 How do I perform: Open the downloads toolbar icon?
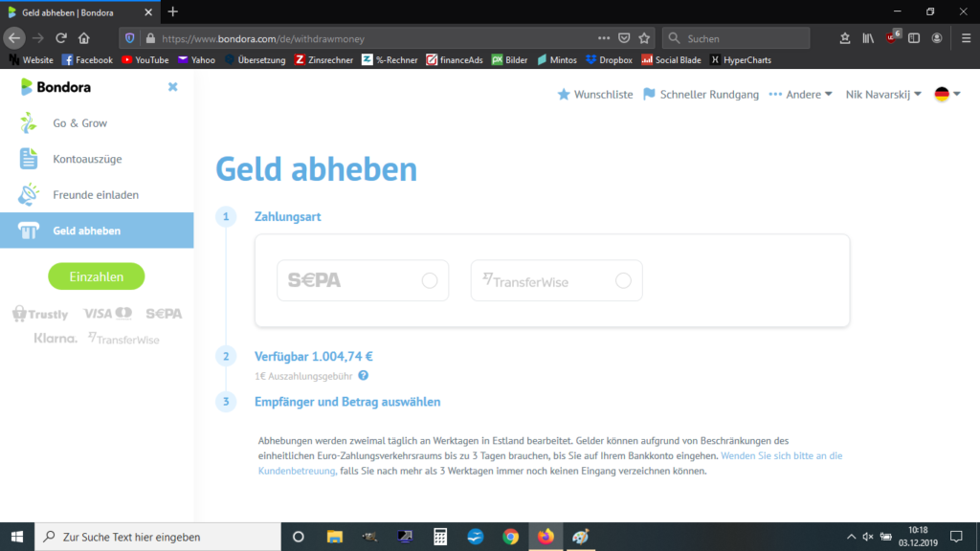point(845,38)
